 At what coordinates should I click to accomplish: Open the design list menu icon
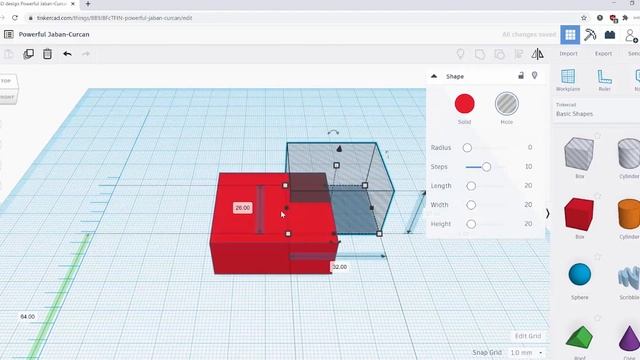(x=9, y=34)
